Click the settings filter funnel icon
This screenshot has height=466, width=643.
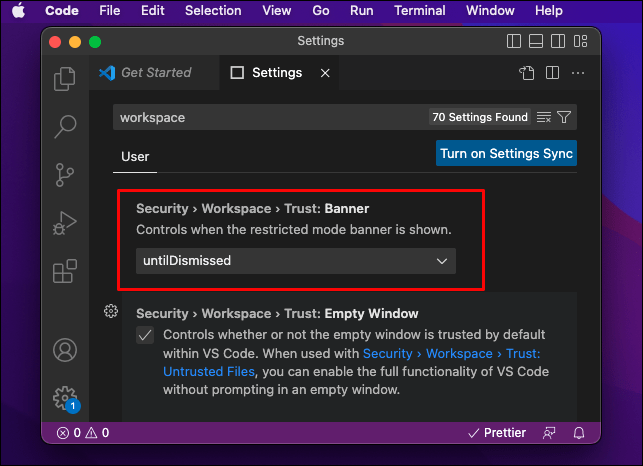564,117
